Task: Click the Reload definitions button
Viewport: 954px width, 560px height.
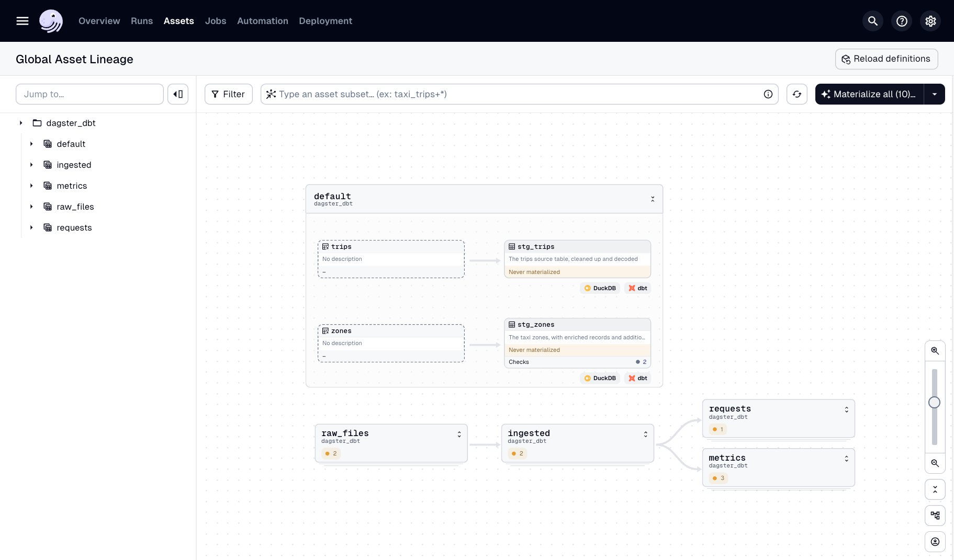Action: [x=886, y=59]
